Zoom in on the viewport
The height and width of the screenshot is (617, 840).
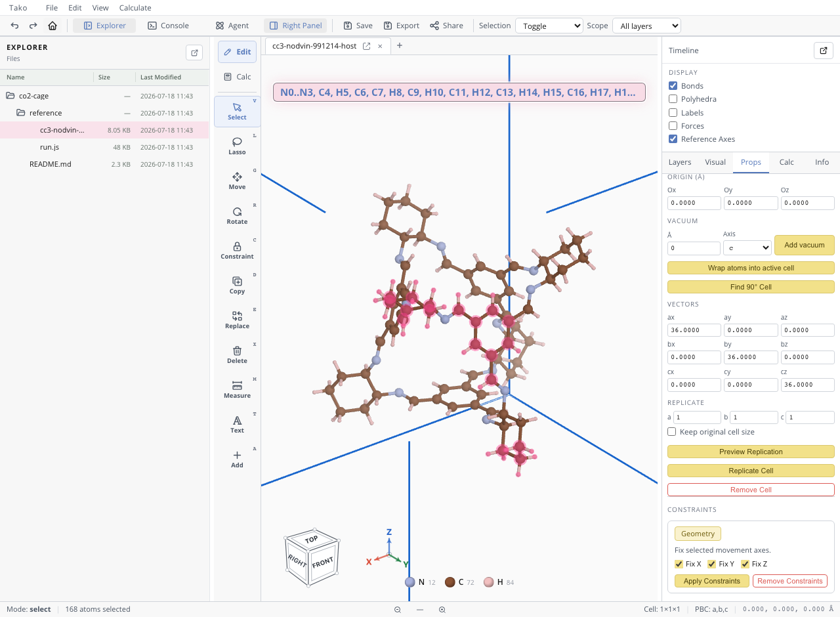click(x=442, y=610)
